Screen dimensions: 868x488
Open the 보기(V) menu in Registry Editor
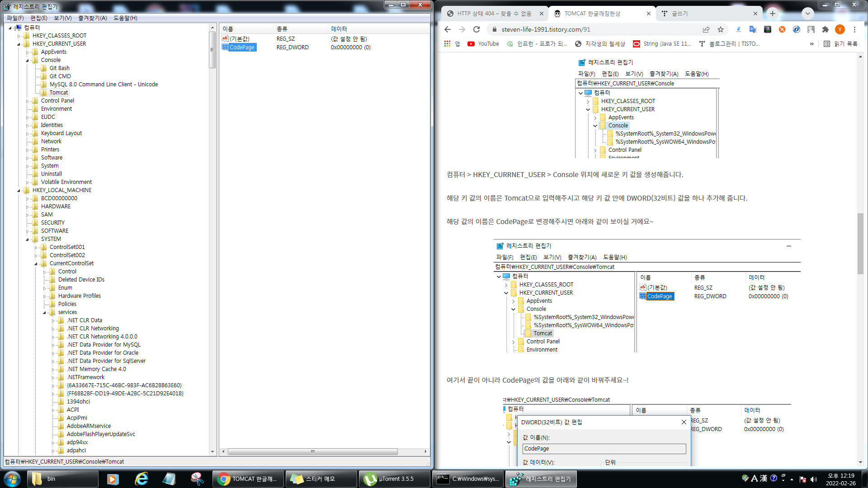click(x=63, y=18)
